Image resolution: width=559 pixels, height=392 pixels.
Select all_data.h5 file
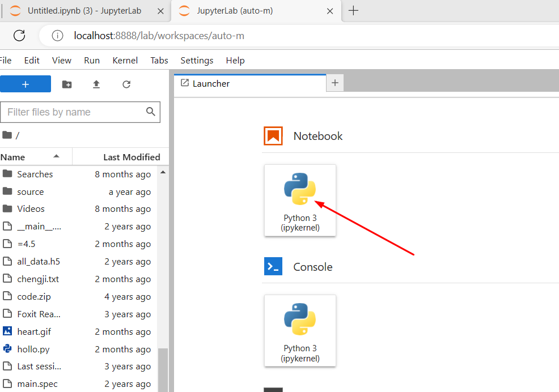[78, 261]
